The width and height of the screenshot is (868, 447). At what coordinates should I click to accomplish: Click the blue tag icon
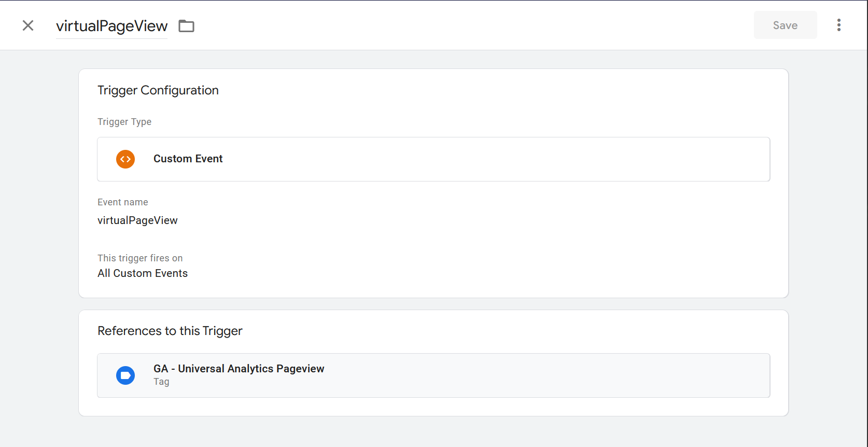point(125,375)
